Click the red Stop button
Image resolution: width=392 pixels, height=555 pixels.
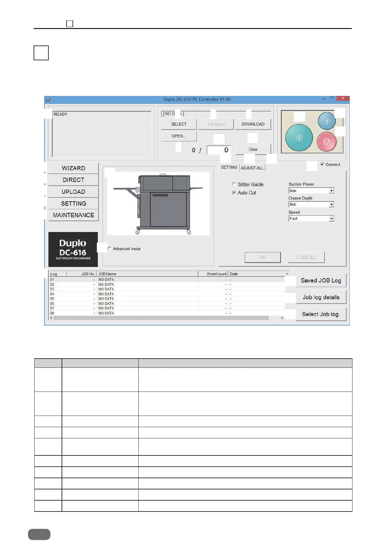click(327, 141)
